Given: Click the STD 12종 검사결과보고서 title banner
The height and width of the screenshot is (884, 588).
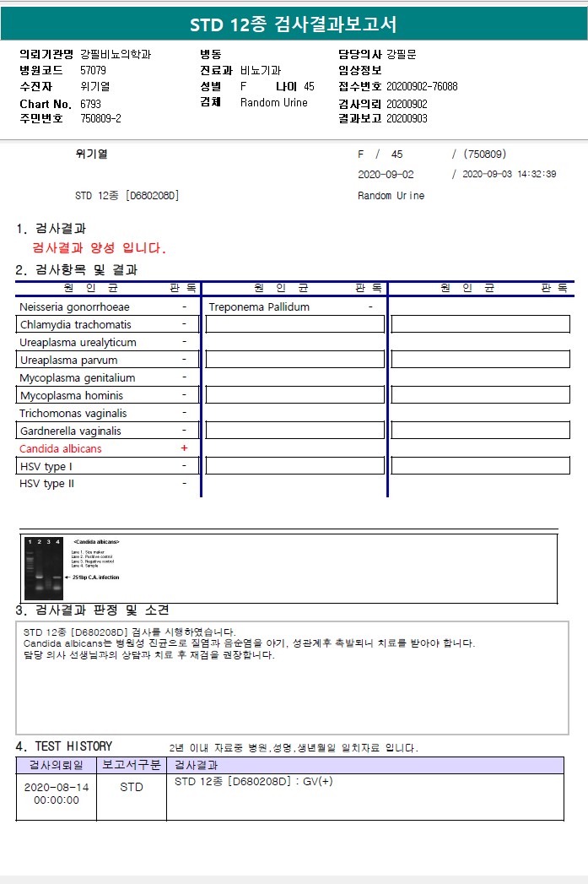Looking at the screenshot, I should 294,24.
